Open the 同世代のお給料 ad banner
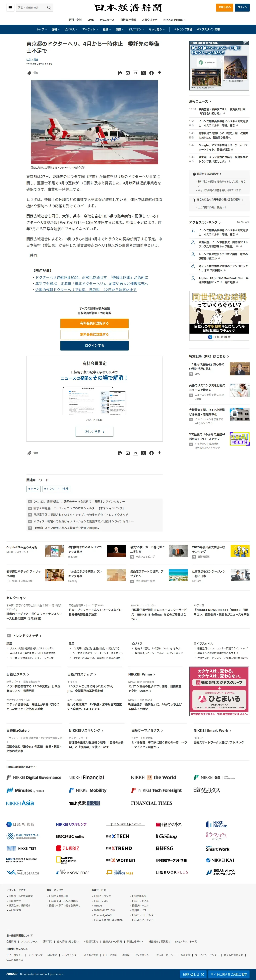This screenshot has width=256, height=980. (219, 315)
